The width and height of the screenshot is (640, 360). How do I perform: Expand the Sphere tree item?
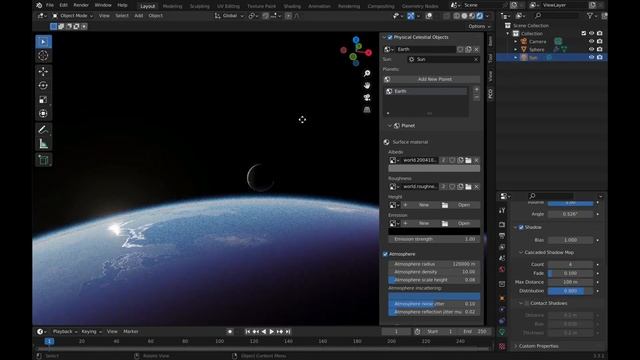tap(516, 50)
